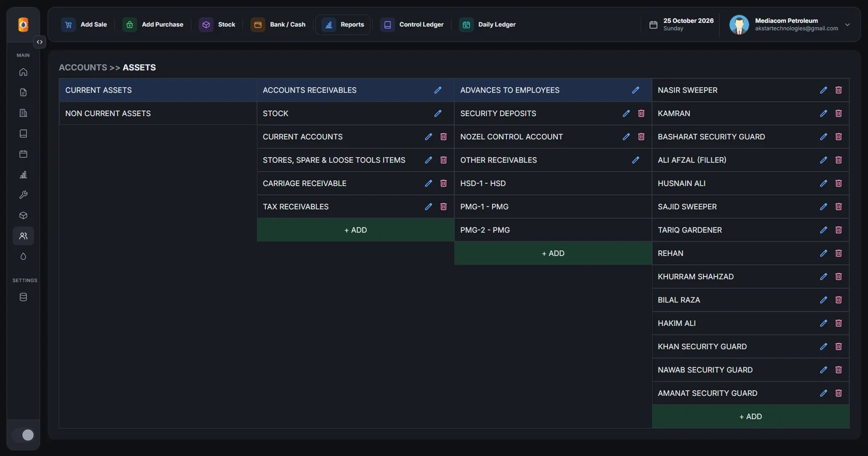Open the Reports menu item
868x456 pixels.
click(x=343, y=24)
